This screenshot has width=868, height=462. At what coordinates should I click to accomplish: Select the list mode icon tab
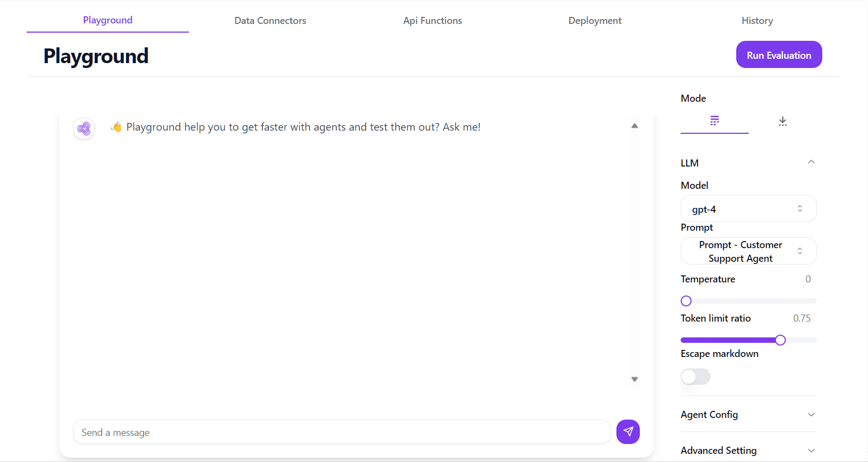714,121
